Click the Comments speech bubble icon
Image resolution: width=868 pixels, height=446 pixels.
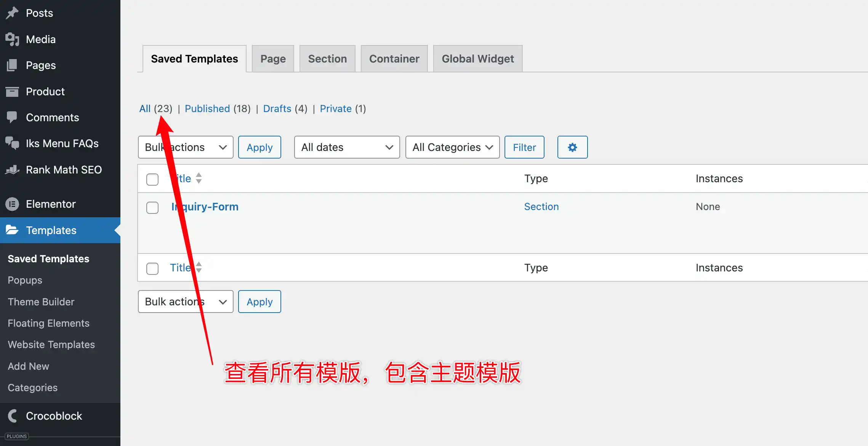[x=12, y=117]
